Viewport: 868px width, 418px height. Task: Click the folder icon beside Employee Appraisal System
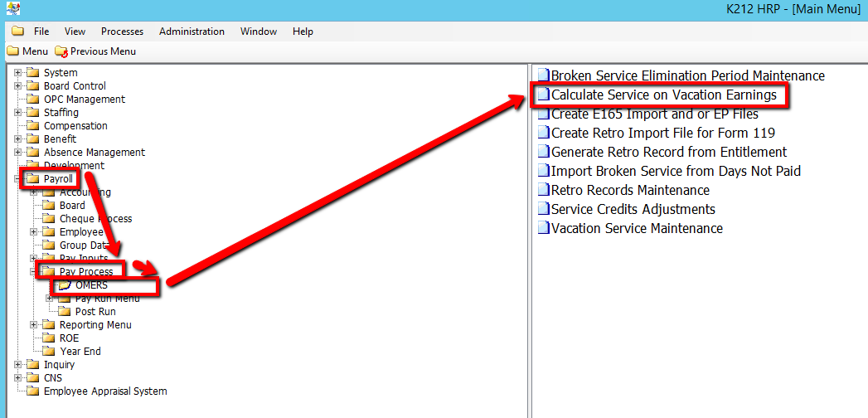(x=33, y=391)
